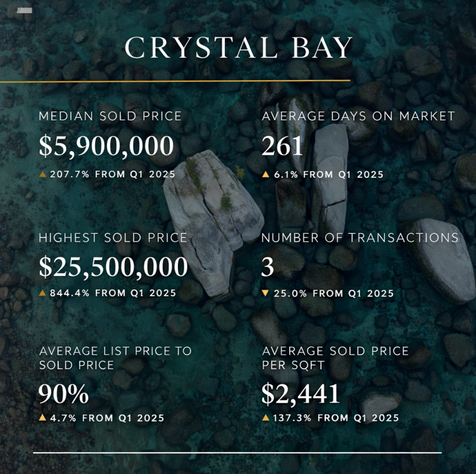476x474 pixels.
Task: Select the Average List Price to Sold Price label
Action: click(115, 357)
